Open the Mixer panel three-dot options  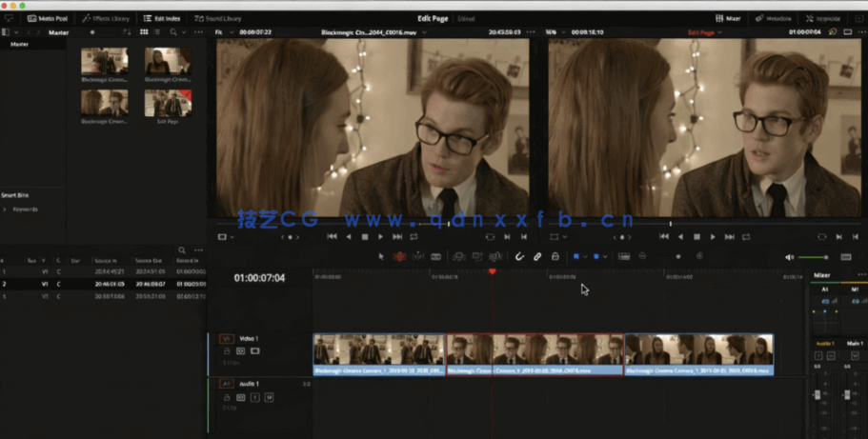(861, 274)
